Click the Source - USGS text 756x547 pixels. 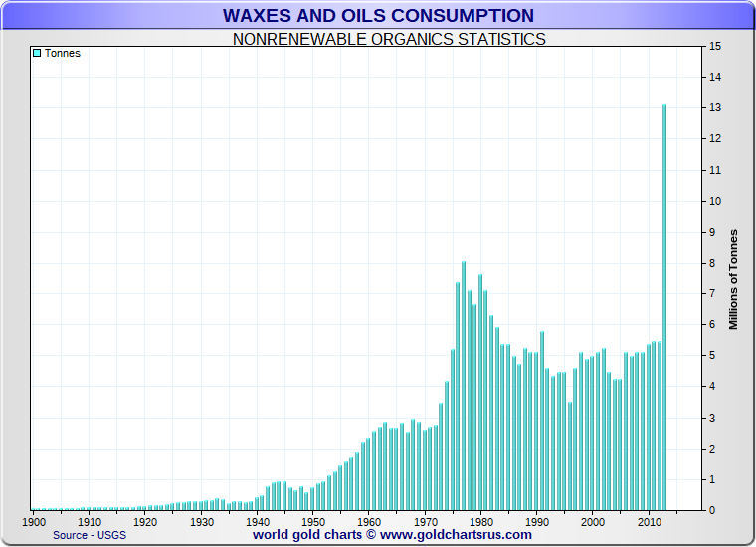coord(91,535)
